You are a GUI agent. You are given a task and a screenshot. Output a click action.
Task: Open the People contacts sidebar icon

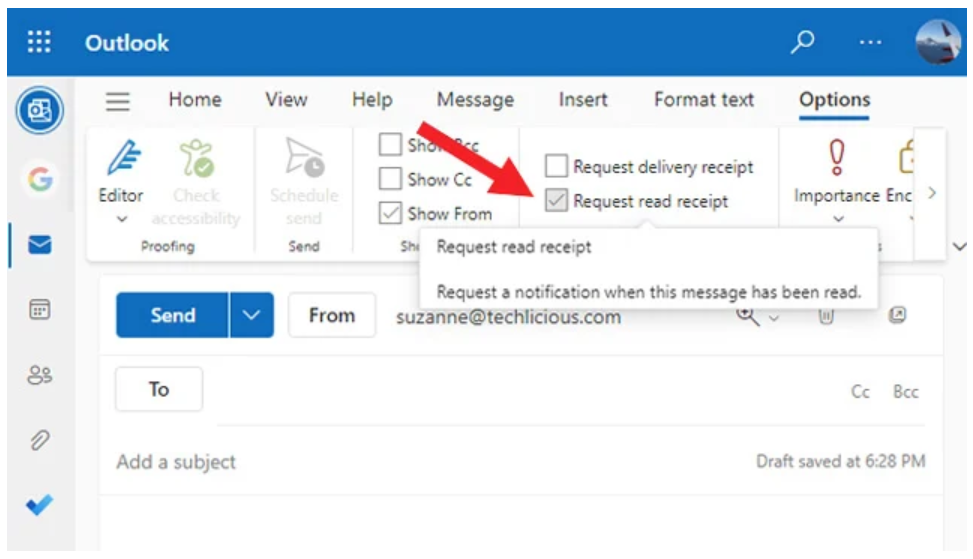[x=40, y=375]
